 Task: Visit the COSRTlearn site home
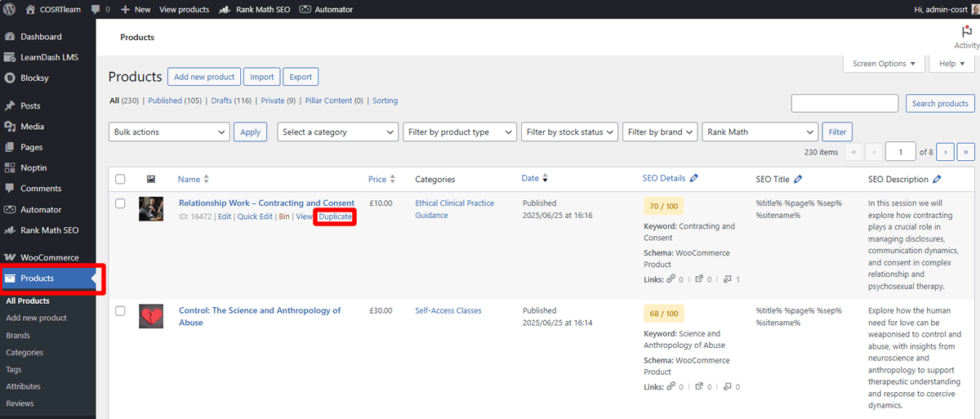click(x=54, y=10)
